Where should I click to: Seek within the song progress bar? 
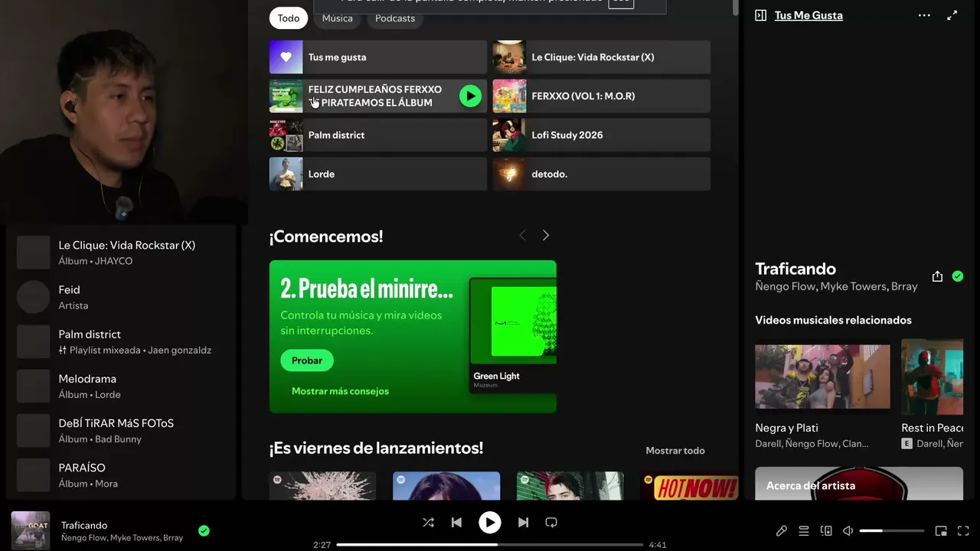[x=490, y=545]
